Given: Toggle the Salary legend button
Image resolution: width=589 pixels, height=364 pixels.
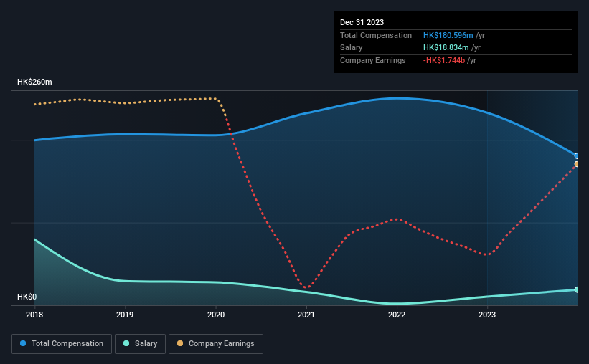Looking at the screenshot, I should [140, 344].
